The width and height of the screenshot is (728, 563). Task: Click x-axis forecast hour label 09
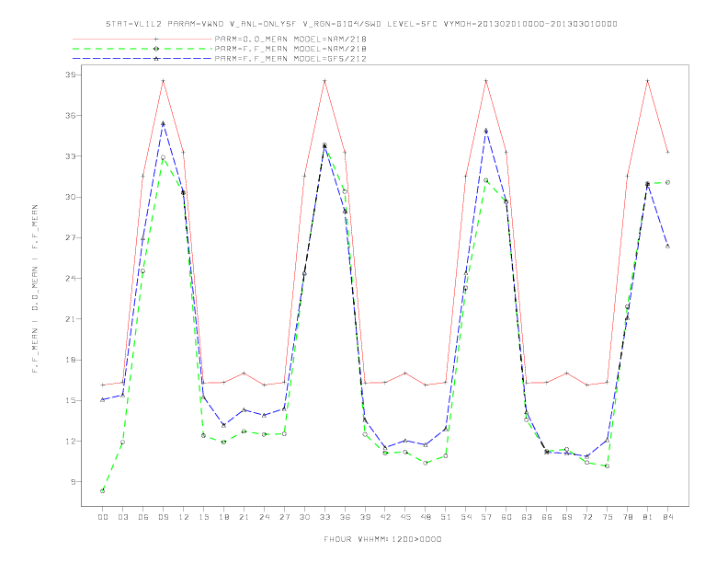pos(163,517)
